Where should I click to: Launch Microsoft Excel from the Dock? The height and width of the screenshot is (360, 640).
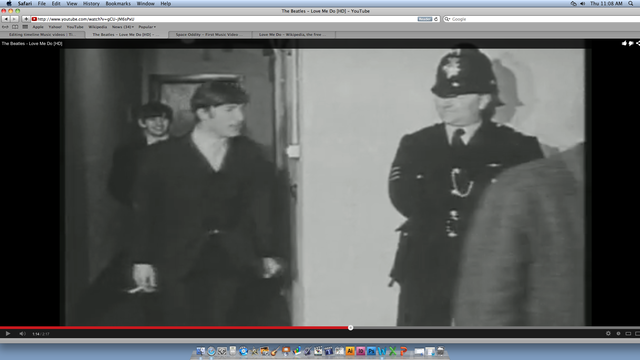(x=393, y=351)
